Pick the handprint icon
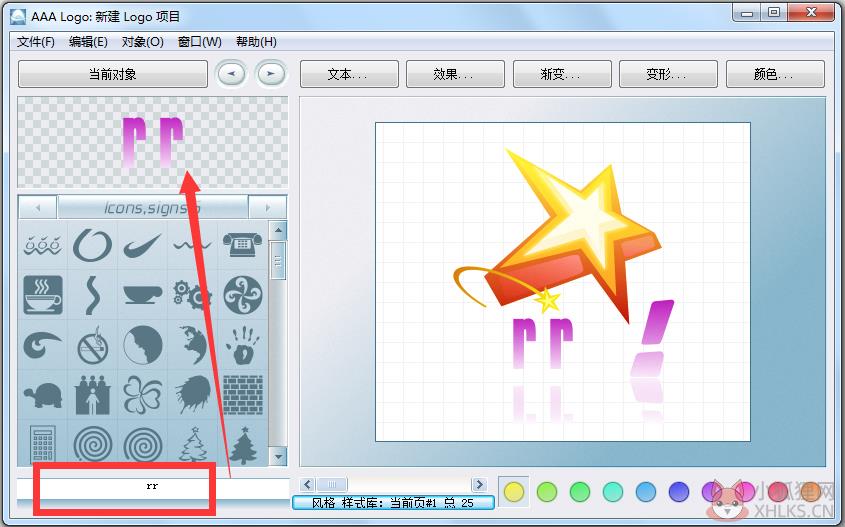 243,345
